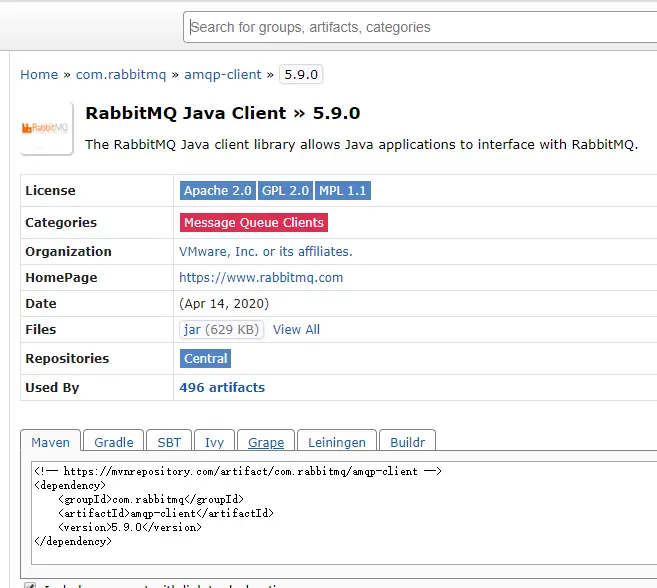Click the 'Categories' row label

61,223
